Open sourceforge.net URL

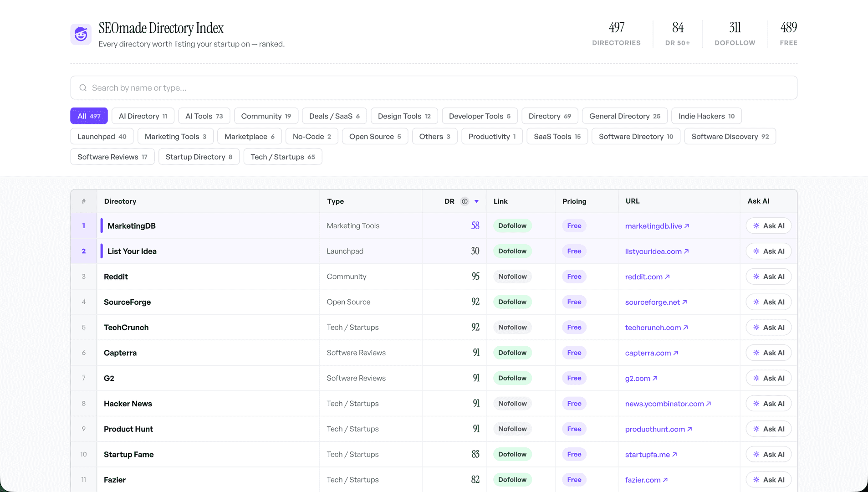tap(656, 302)
